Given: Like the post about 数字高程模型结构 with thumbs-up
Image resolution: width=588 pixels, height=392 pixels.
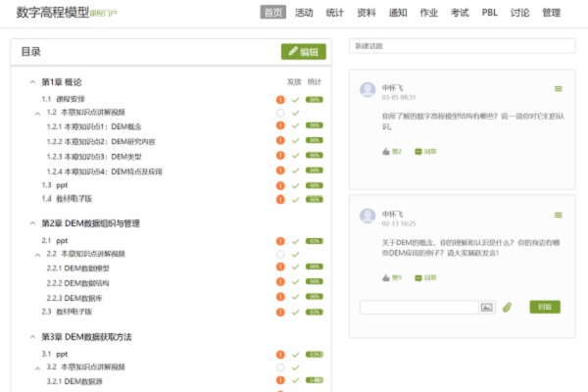Looking at the screenshot, I should [386, 152].
